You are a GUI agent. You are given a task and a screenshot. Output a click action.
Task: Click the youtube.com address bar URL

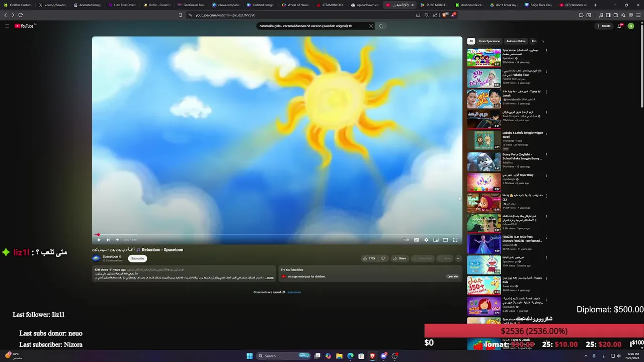[x=225, y=15]
